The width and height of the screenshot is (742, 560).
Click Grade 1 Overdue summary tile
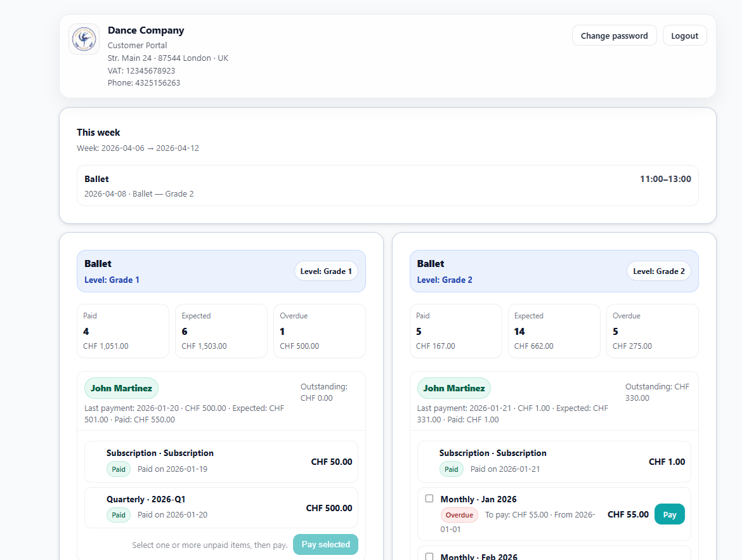tap(319, 331)
